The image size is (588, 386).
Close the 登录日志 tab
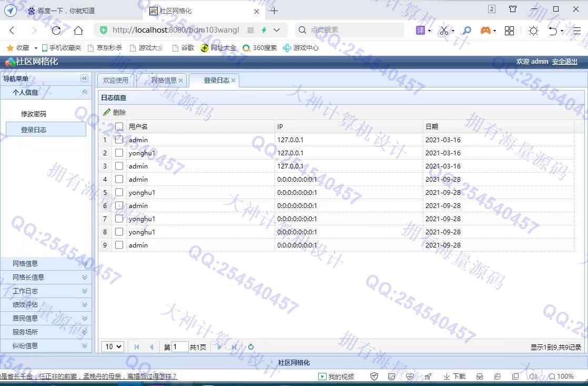[x=233, y=81]
